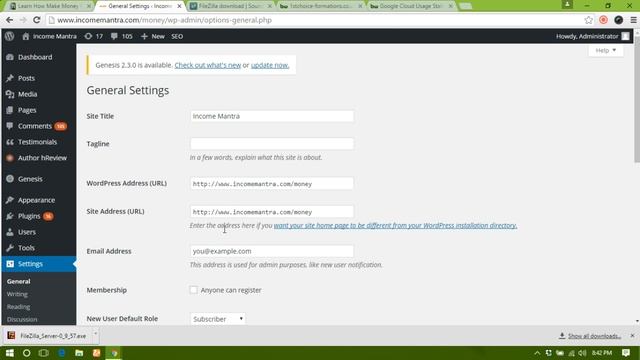Open Windows Start menu

pyautogui.click(x=9, y=353)
